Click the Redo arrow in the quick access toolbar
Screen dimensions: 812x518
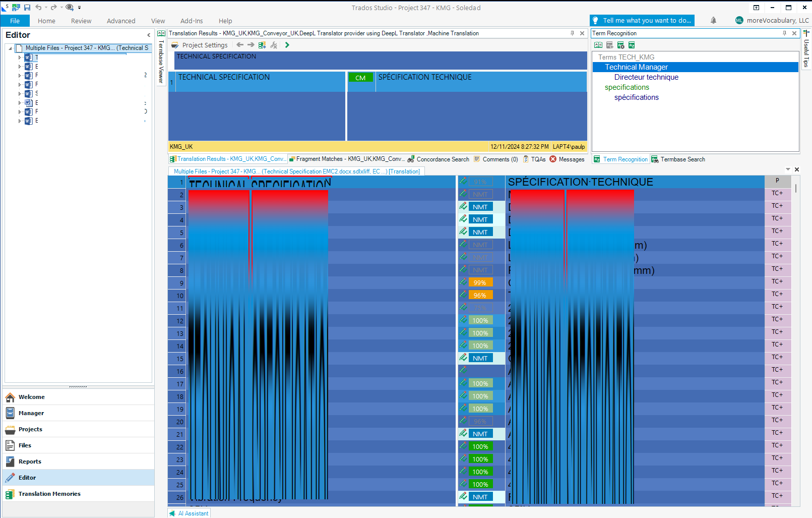pos(53,8)
